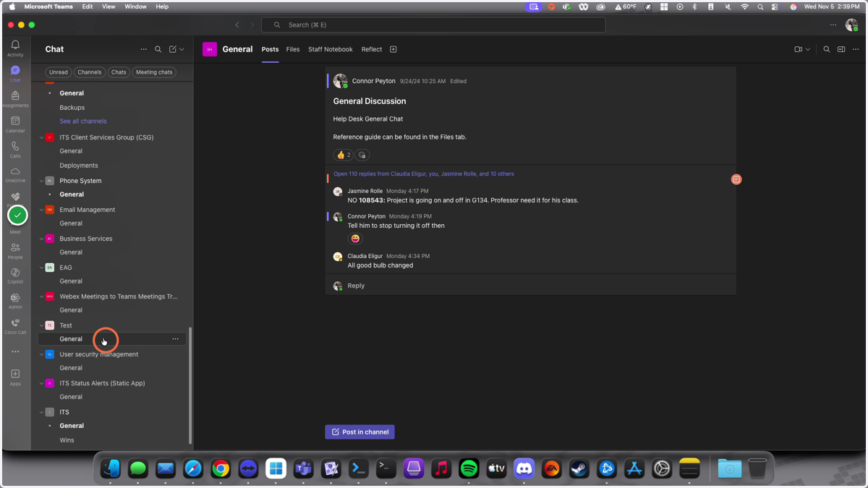The width and height of the screenshot is (868, 488).
Task: Open the Activity feed in the sidebar
Action: click(15, 48)
